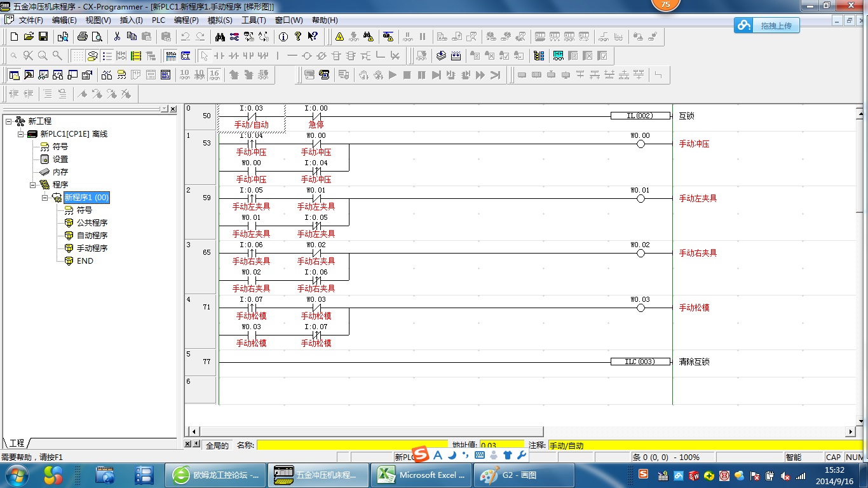Viewport: 868px width, 488px height.
Task: Click the Print icon in toolbar
Action: (x=82, y=37)
